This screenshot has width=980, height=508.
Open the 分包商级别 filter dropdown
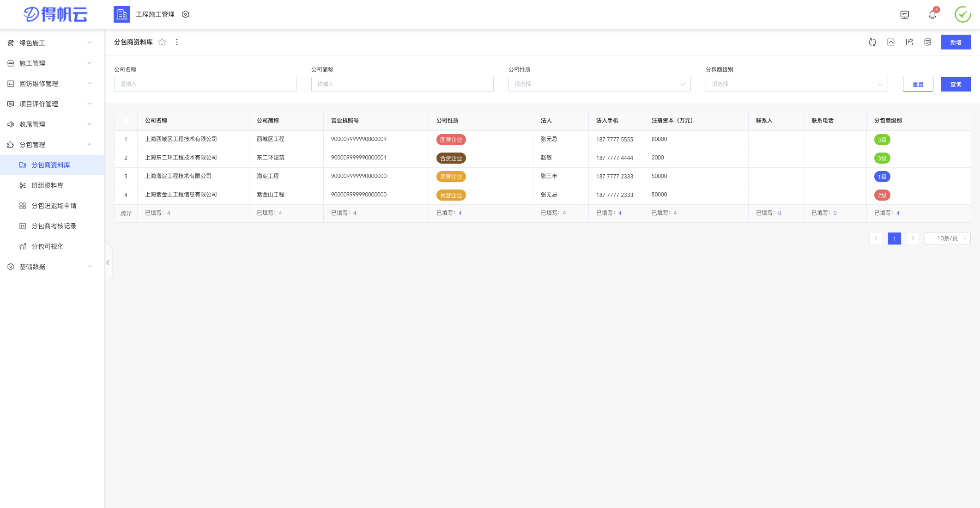797,84
